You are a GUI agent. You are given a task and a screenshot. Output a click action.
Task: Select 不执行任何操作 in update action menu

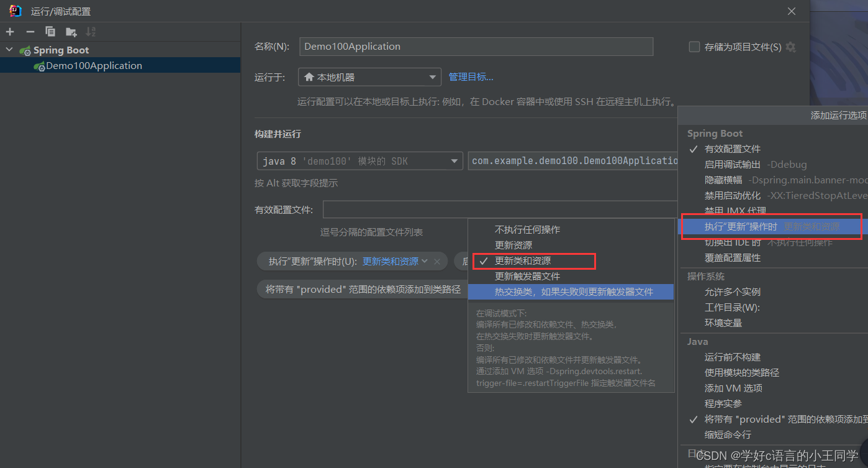tap(571, 230)
